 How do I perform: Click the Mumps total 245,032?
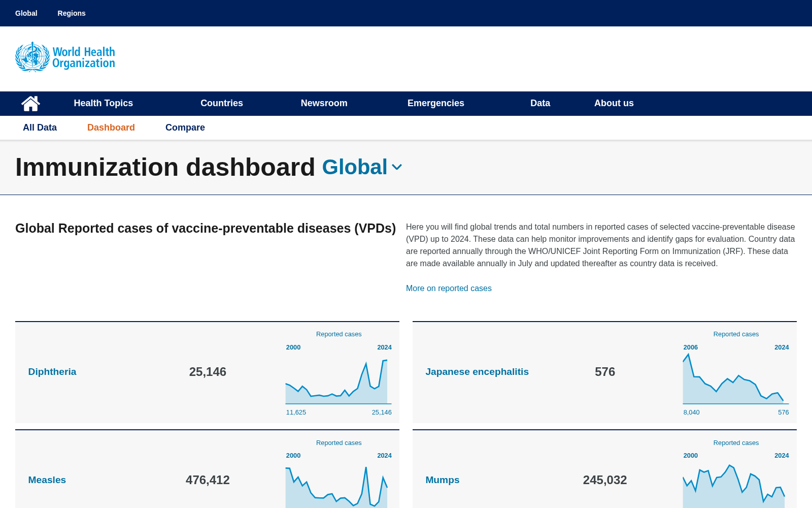click(605, 480)
